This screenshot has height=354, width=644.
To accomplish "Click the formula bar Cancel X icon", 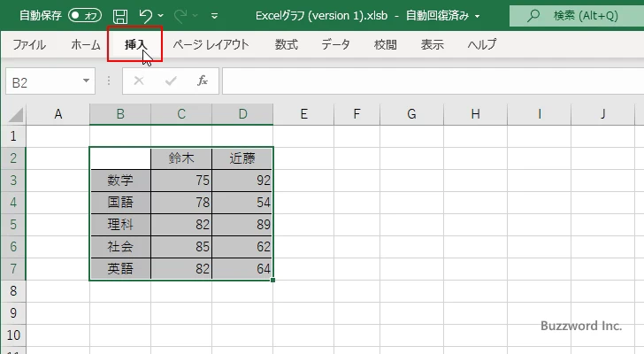I will pos(139,81).
